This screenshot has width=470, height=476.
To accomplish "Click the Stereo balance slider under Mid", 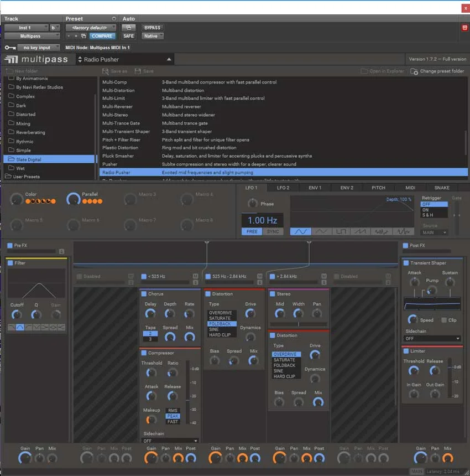I will click(299, 324).
